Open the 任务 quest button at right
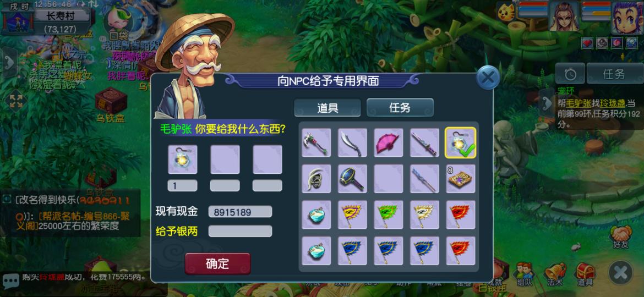644x297 pixels. 614,74
